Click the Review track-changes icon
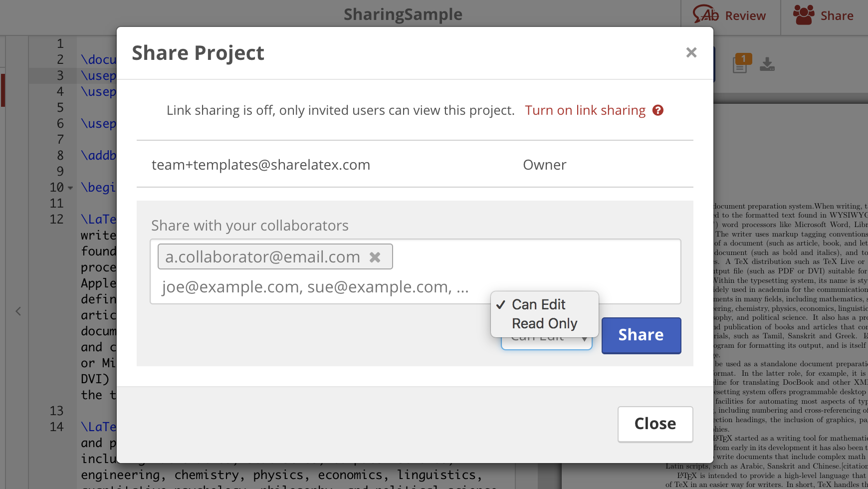 705,14
